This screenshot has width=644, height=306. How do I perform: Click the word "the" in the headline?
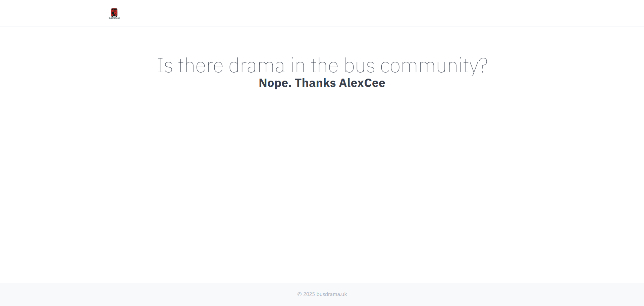(324, 65)
